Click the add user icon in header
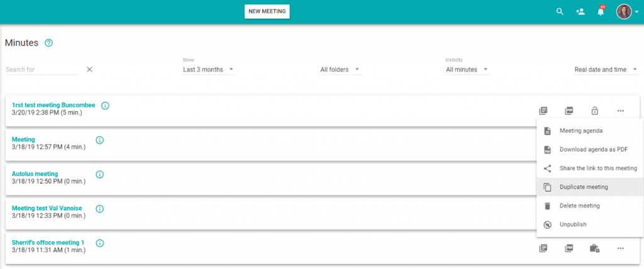Viewport: 644px width, 269px height. tap(580, 11)
